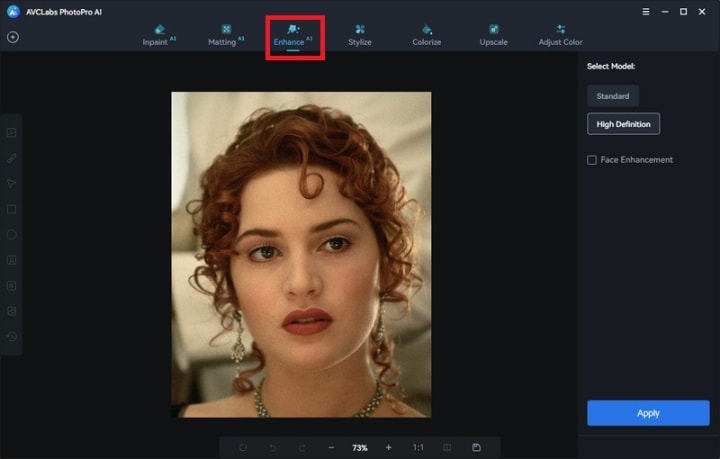Zoom in with the plus button
720x459 pixels.
388,447
